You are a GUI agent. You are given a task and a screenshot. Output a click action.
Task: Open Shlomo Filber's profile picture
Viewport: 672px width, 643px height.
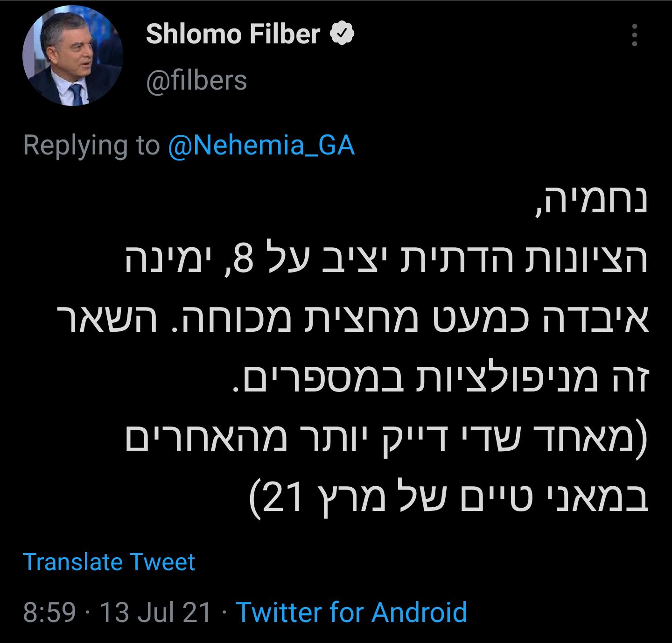point(72,56)
